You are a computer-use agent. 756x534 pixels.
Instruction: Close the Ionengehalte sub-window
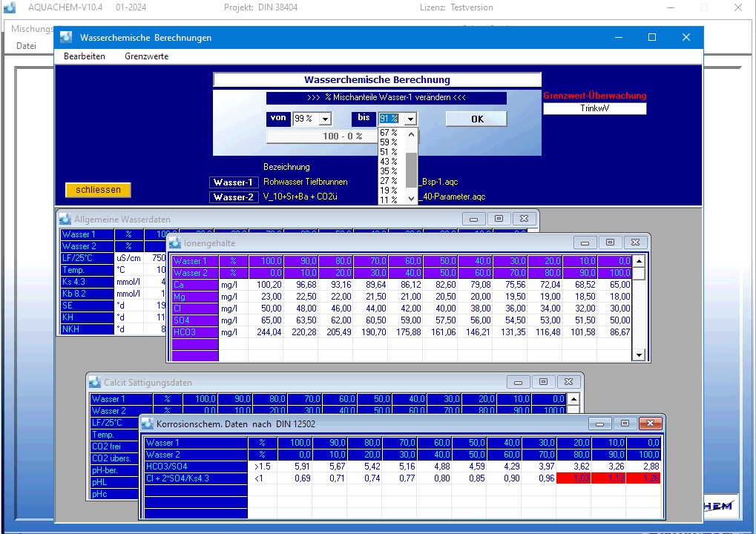[x=636, y=243]
